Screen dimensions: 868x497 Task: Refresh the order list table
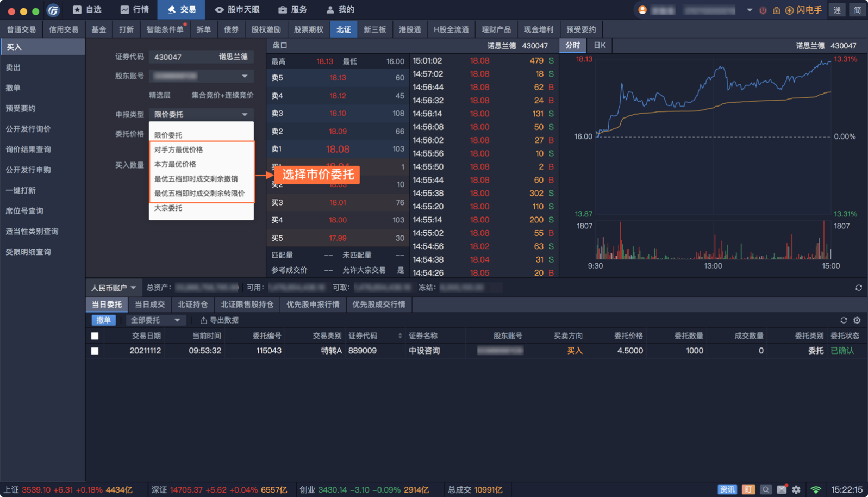[844, 320]
